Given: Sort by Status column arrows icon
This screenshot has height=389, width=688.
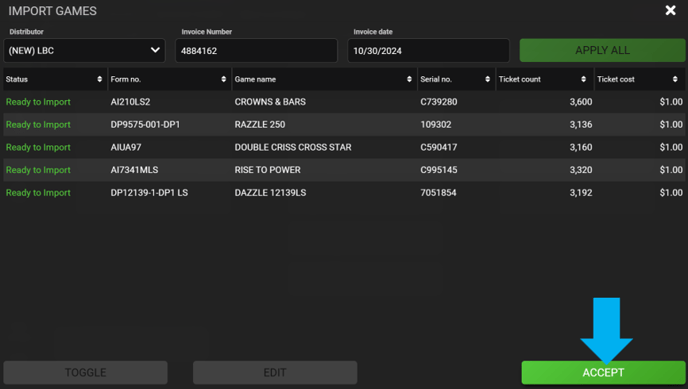Looking at the screenshot, I should [x=100, y=79].
